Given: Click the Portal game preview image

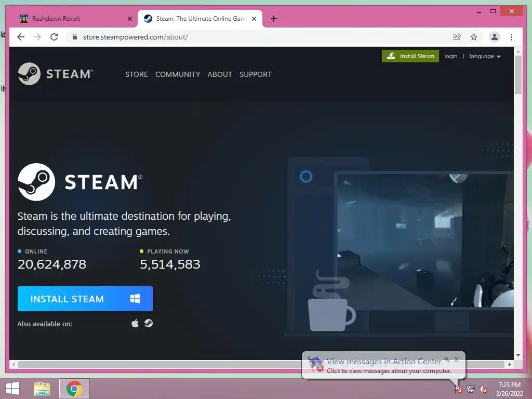Looking at the screenshot, I should pyautogui.click(x=425, y=240).
